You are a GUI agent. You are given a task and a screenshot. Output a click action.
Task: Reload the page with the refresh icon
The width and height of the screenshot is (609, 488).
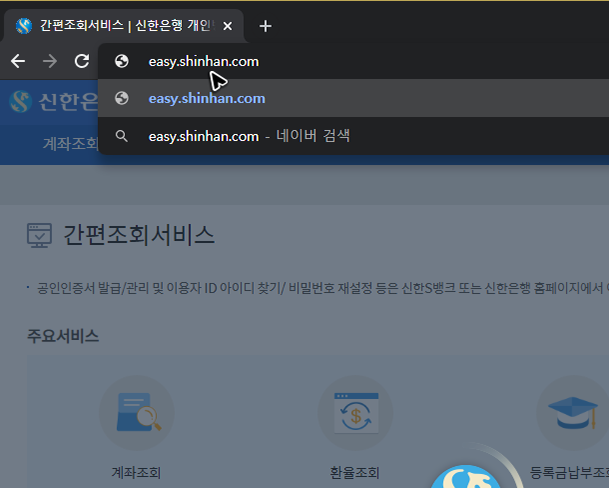coord(82,61)
